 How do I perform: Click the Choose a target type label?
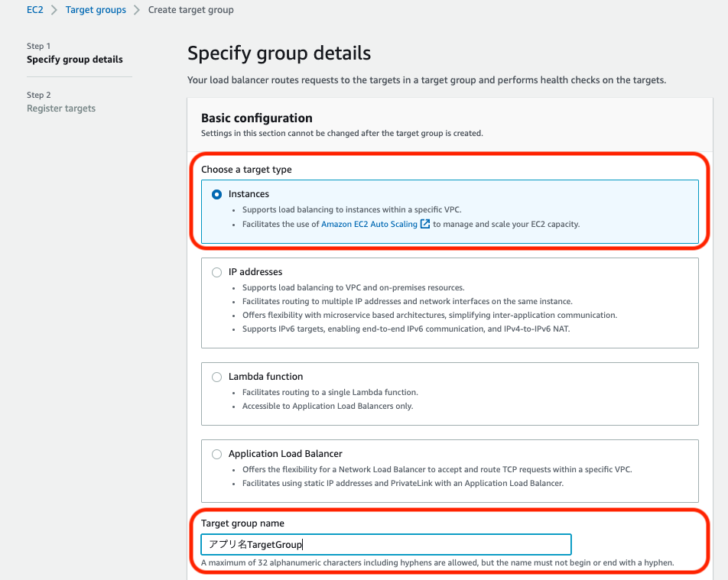tap(246, 170)
